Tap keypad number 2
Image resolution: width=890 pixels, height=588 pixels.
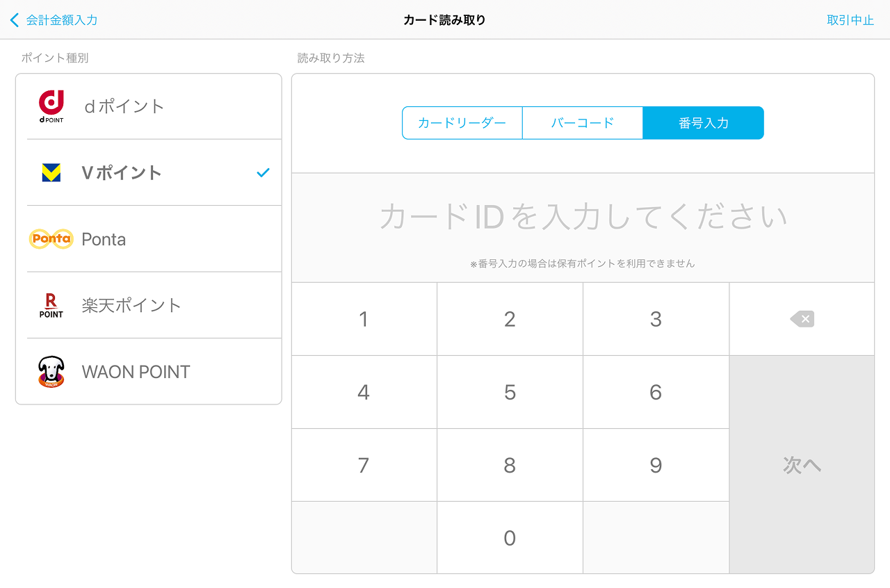coord(510,319)
